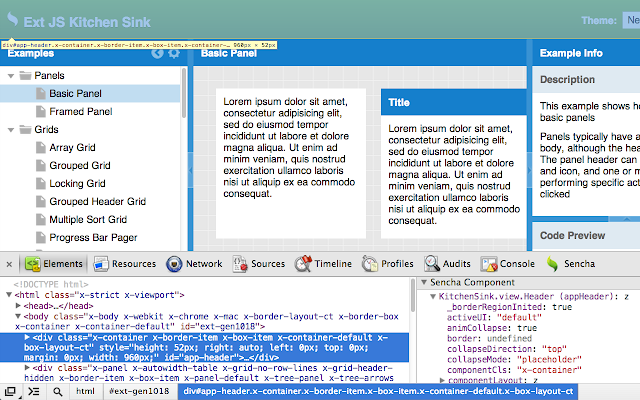Click the Resources panel icon
Viewport: 640px width, 400px height.
[x=101, y=264]
